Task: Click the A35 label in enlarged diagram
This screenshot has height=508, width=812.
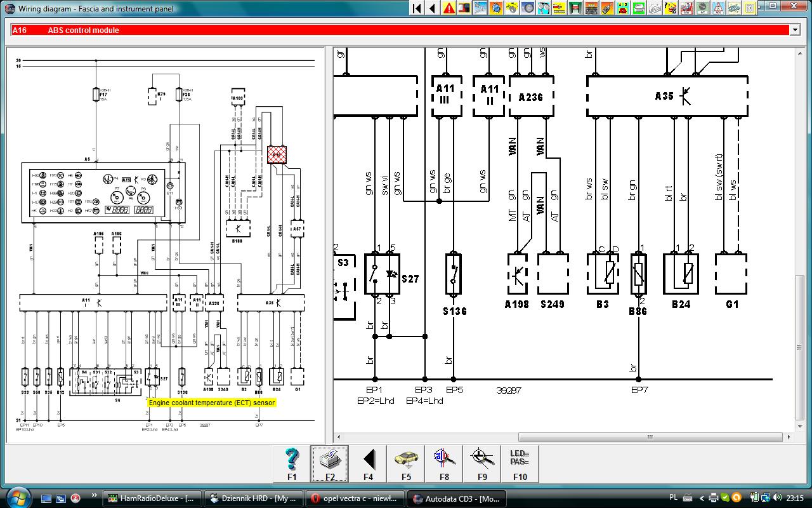Action: coord(665,97)
